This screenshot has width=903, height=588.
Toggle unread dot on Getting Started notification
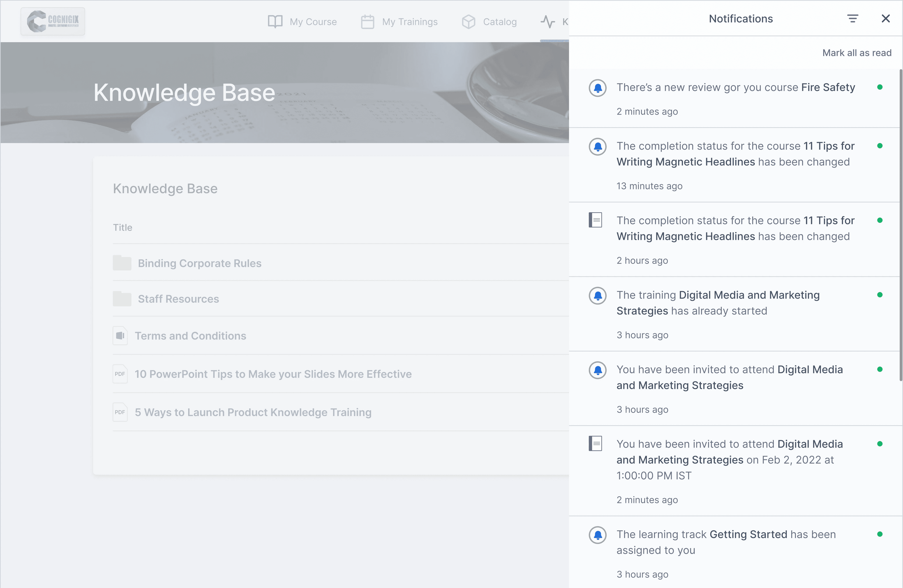tap(879, 534)
